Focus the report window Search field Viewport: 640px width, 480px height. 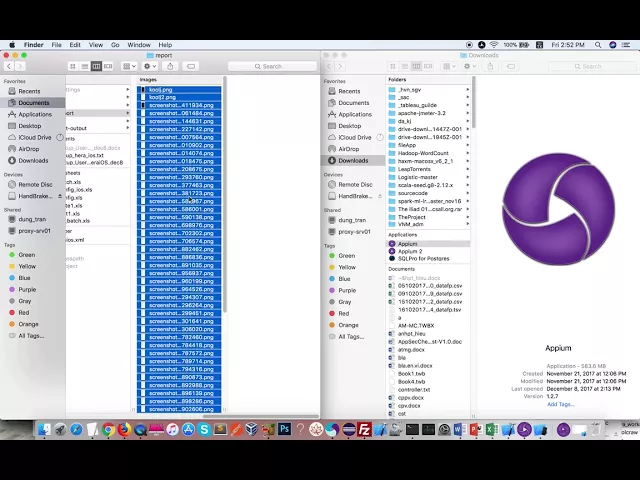click(272, 66)
